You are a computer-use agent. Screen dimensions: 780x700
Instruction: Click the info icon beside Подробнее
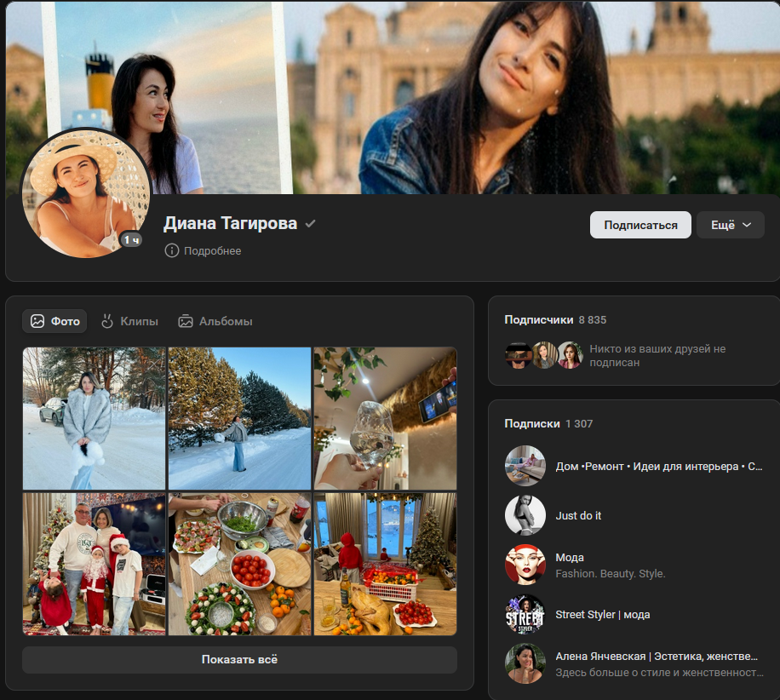point(172,251)
